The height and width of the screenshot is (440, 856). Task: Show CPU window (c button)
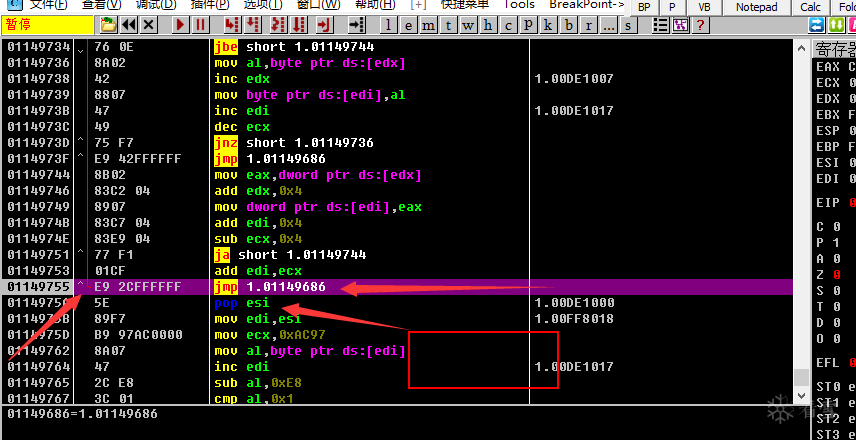pyautogui.click(x=508, y=25)
